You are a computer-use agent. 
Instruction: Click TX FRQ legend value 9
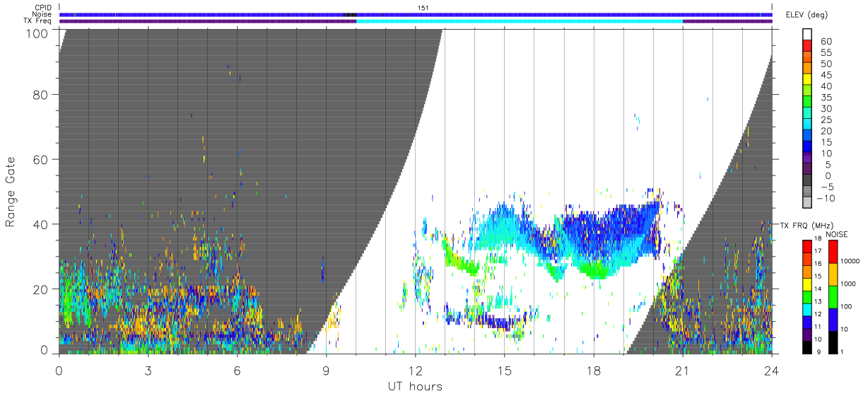pyautogui.click(x=818, y=351)
